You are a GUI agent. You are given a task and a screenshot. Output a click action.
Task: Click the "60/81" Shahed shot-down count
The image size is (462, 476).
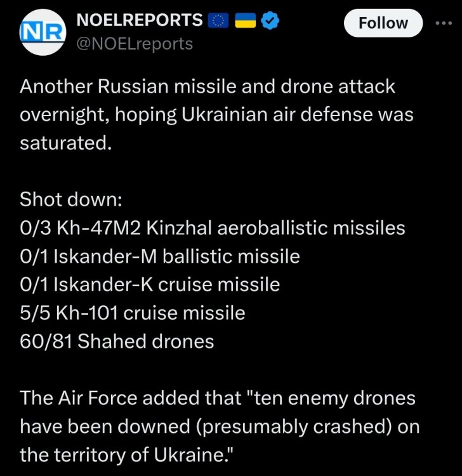click(46, 341)
